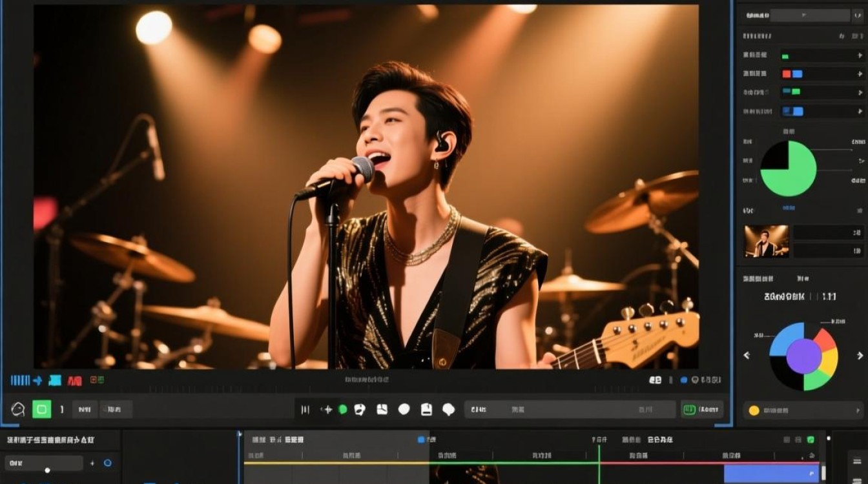This screenshot has width=868, height=484.
Task: Click the small button at top right panel corner
Action: point(859,15)
